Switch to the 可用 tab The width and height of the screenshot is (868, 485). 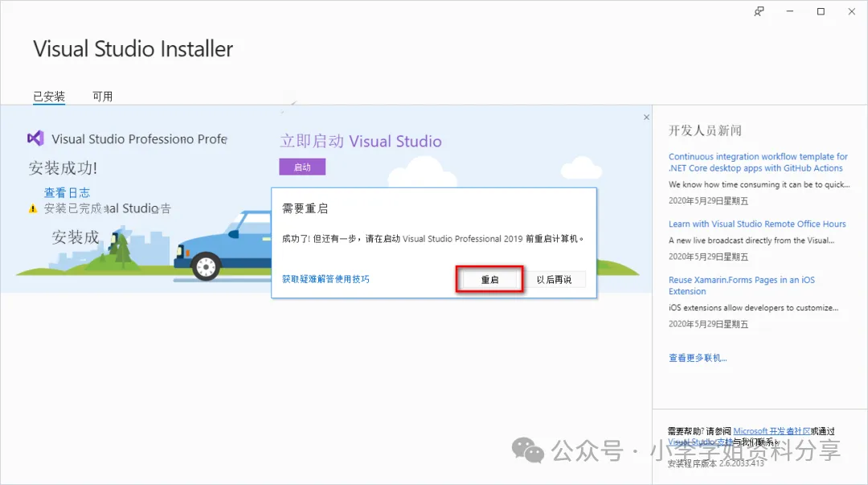click(x=102, y=97)
